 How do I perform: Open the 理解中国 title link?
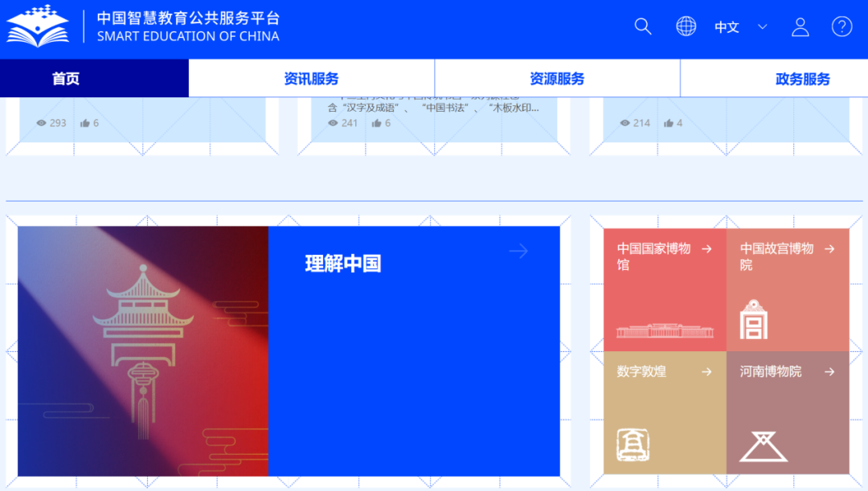pos(342,264)
